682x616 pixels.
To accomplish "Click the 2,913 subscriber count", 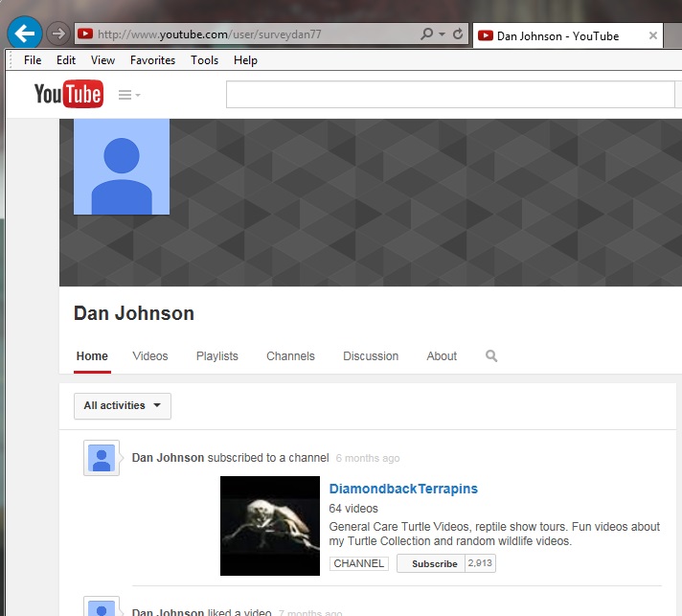I will [480, 563].
